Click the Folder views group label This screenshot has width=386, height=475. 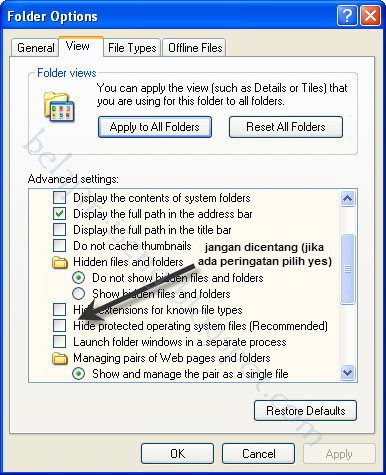point(67,73)
